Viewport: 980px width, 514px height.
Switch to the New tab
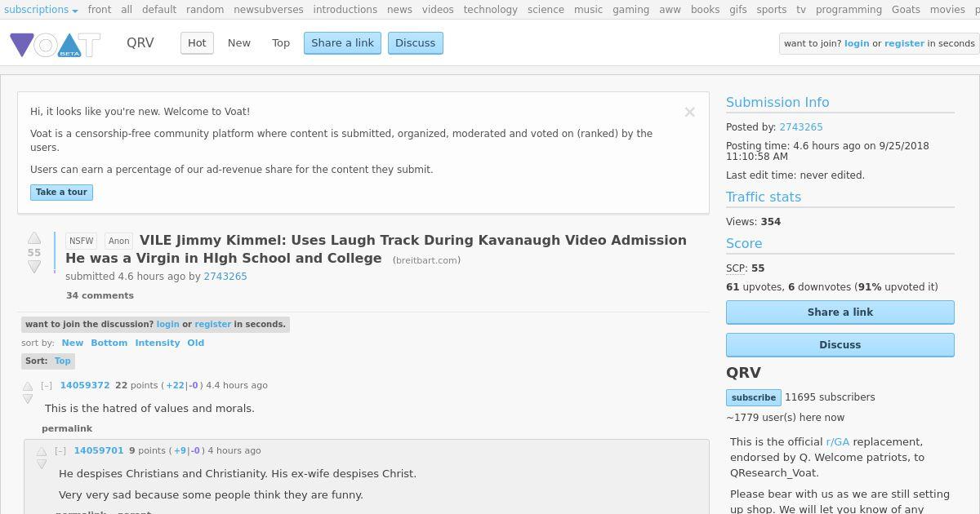click(239, 43)
